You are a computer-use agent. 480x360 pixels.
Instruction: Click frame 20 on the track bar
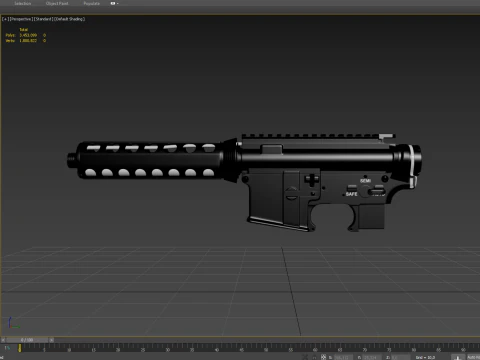118,349
